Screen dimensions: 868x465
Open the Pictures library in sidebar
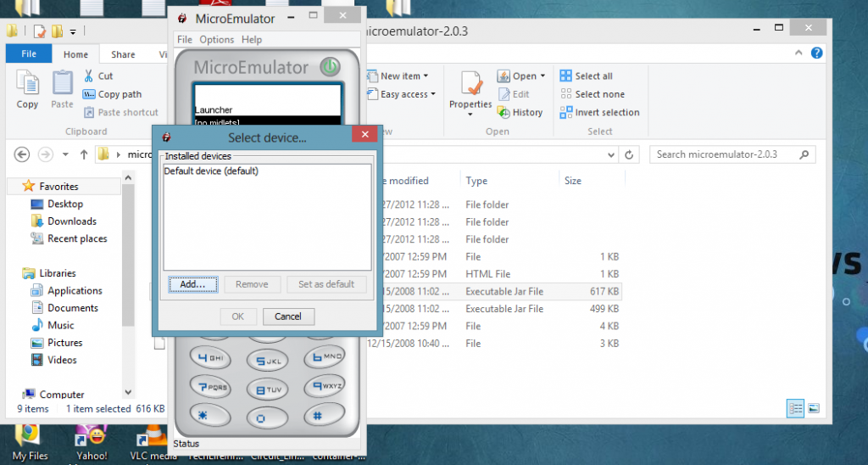tap(57, 343)
